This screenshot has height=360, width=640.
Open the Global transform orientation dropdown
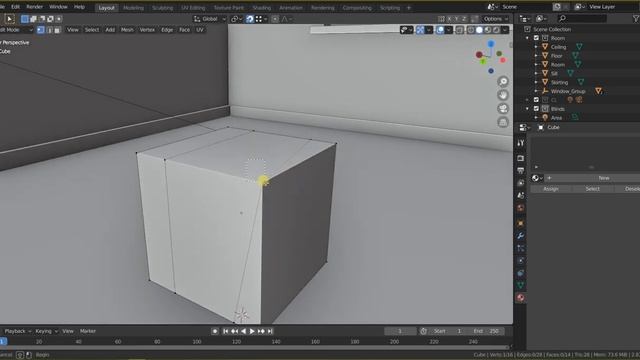click(x=210, y=19)
